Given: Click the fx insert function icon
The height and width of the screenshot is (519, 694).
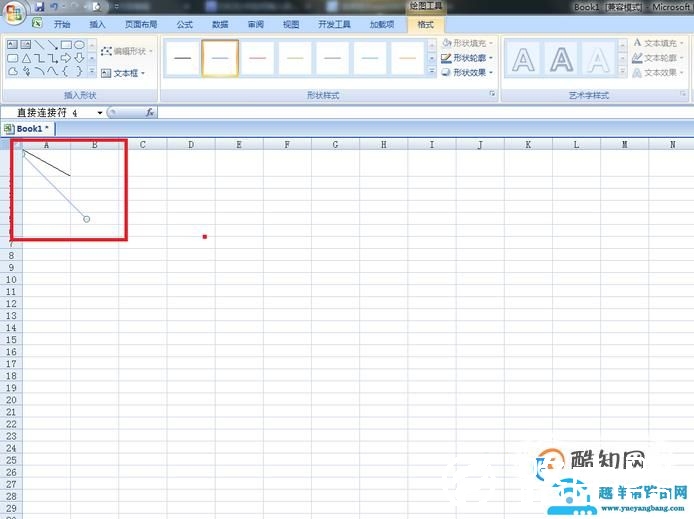Looking at the screenshot, I should point(150,113).
